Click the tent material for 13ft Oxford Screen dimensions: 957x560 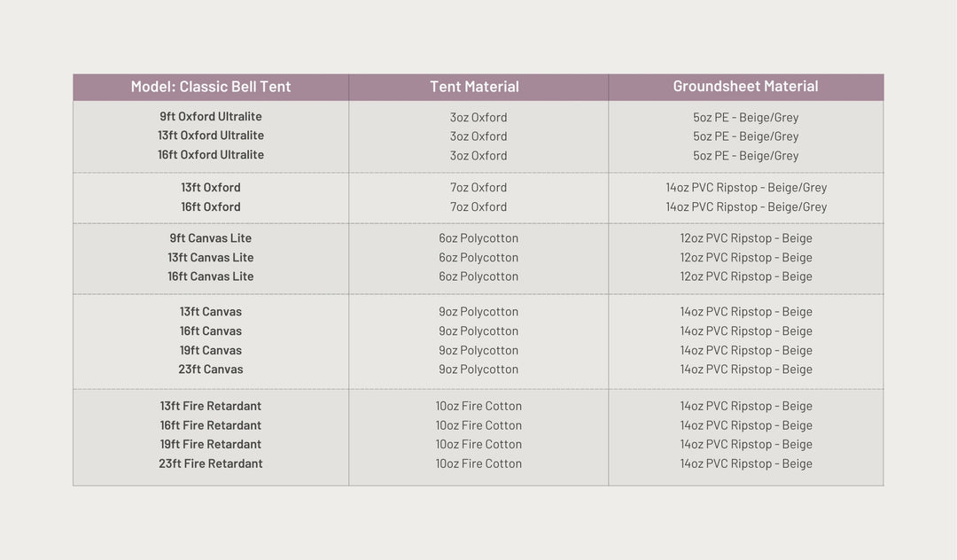[478, 188]
